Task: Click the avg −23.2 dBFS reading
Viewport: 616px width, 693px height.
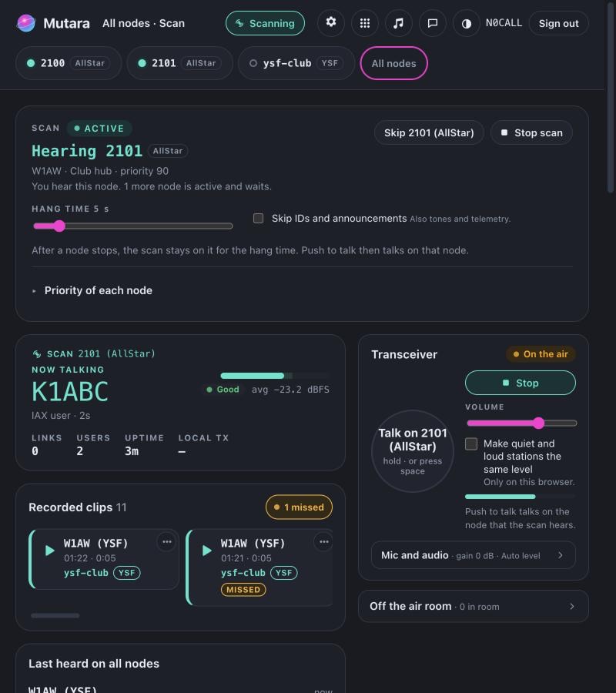Action: [290, 390]
